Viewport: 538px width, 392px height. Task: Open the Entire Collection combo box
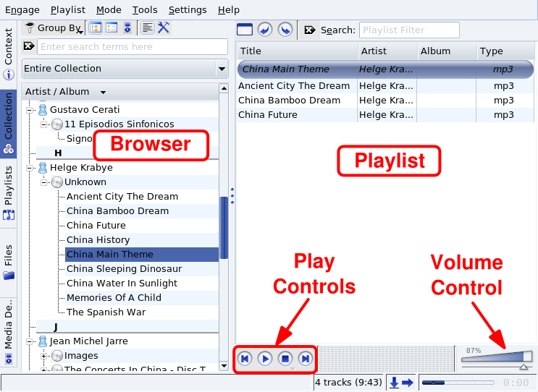(x=125, y=69)
